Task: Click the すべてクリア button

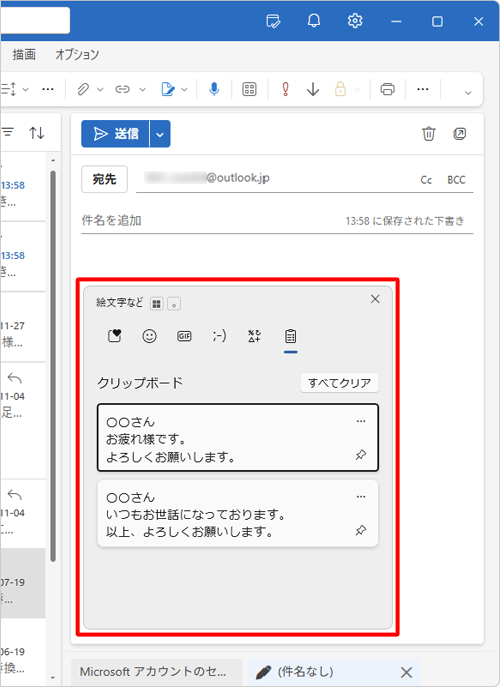Action: (x=339, y=383)
